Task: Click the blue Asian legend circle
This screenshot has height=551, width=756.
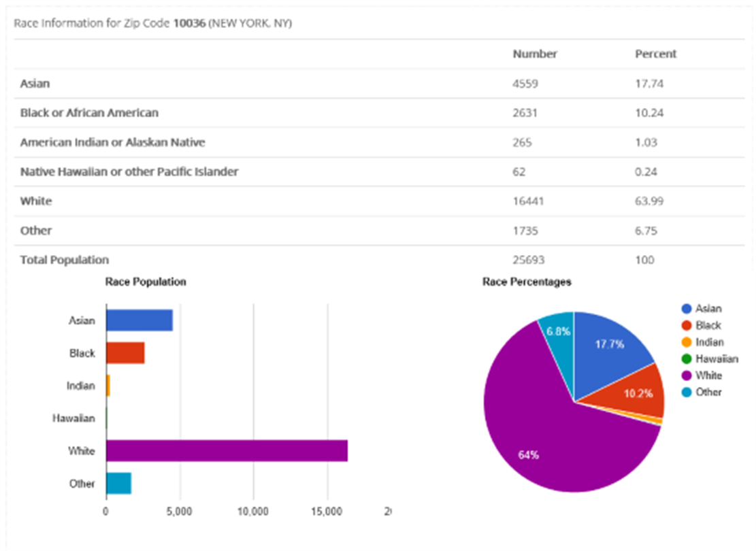Action: tap(685, 309)
